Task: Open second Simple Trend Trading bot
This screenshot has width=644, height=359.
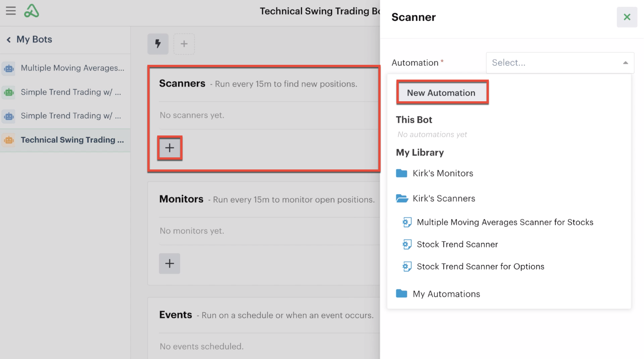Action: click(x=65, y=116)
